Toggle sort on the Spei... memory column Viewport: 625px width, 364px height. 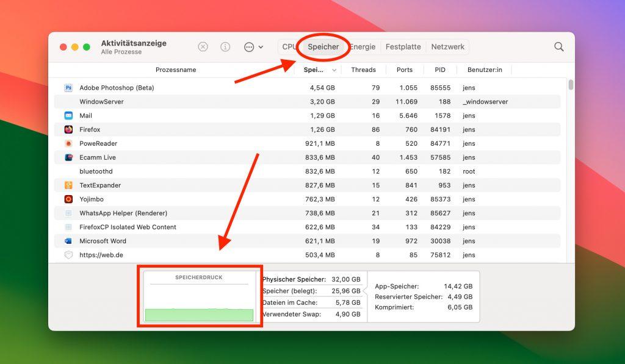(317, 70)
